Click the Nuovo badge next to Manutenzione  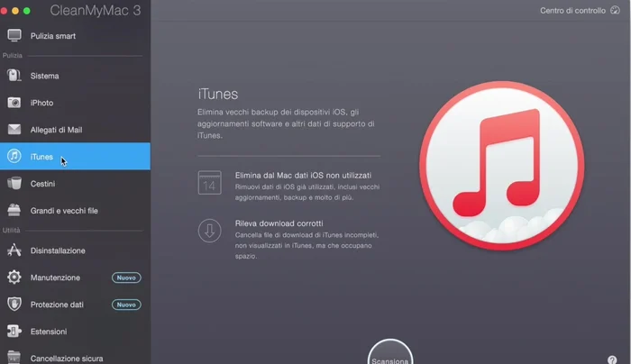126,278
